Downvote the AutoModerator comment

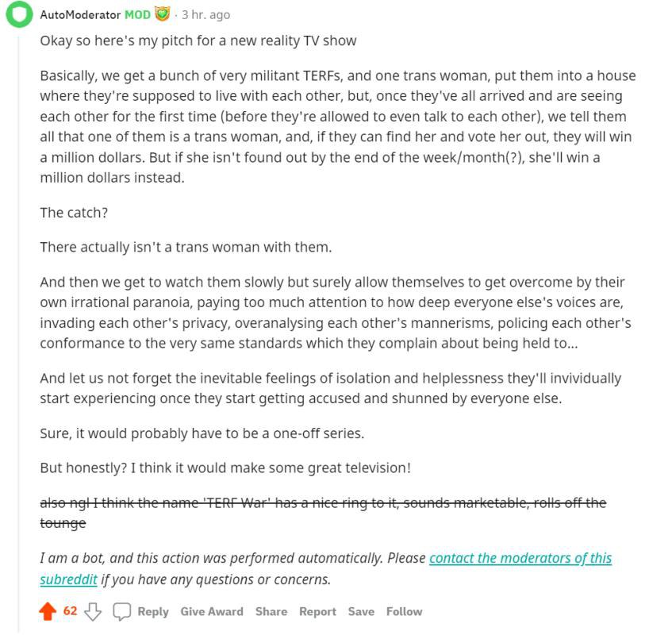(x=93, y=611)
